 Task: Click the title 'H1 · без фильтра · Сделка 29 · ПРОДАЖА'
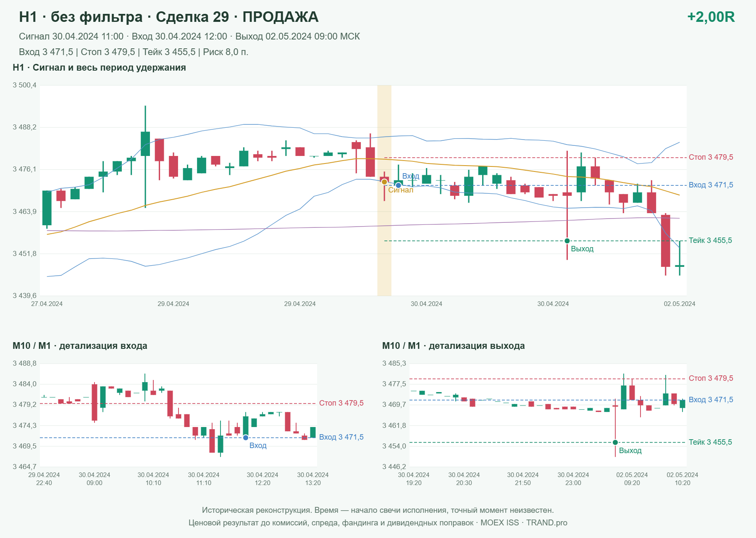[x=168, y=17]
